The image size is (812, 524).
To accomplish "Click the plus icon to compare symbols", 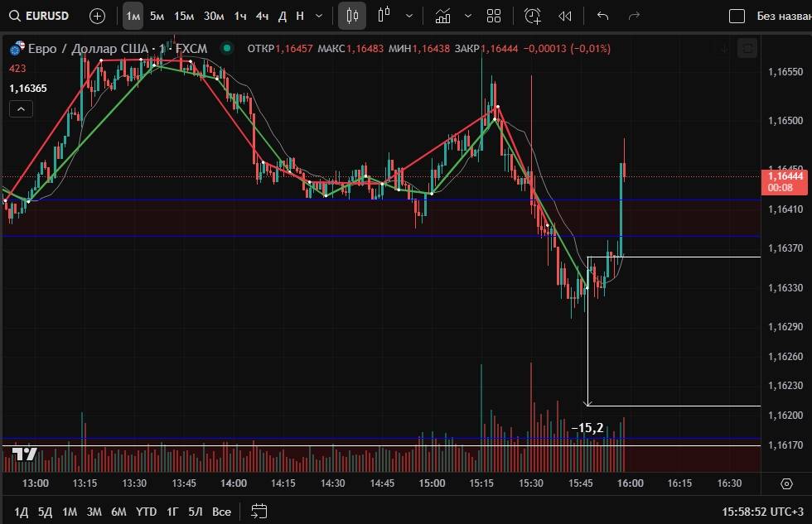I will [98, 16].
